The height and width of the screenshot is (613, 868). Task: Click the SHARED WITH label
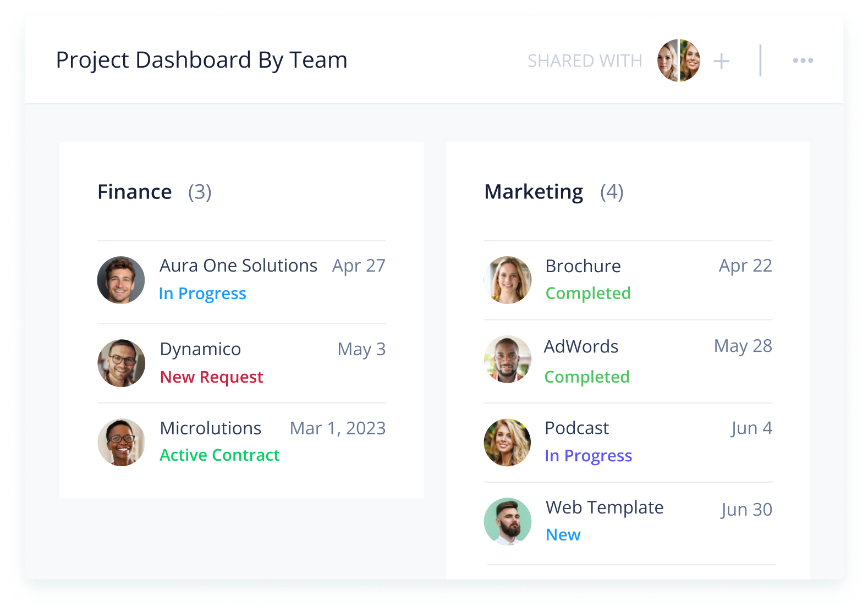(585, 61)
